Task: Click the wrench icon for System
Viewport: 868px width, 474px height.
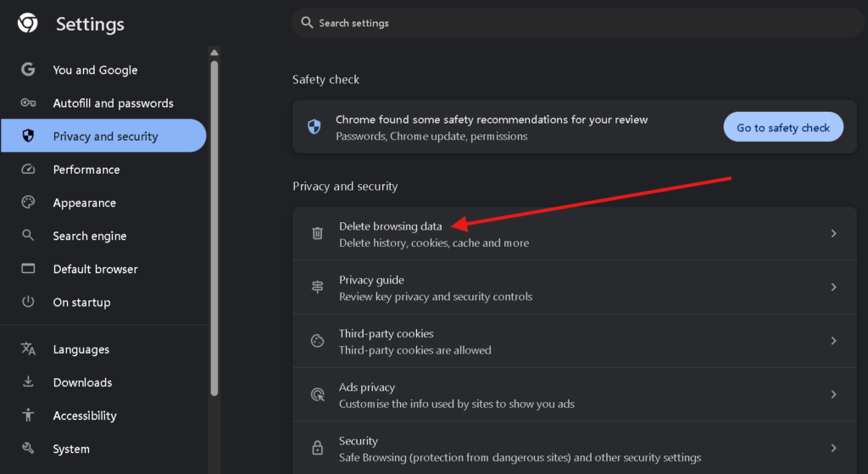Action: point(28,448)
